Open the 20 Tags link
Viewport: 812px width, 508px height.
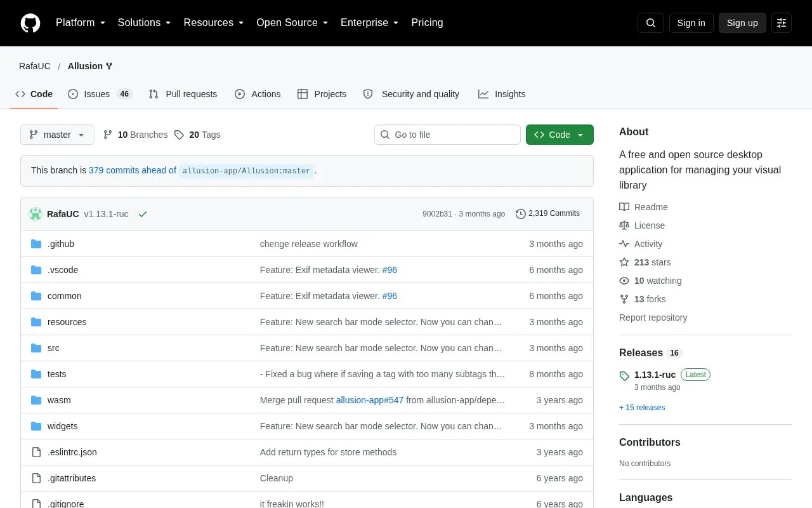point(197,135)
